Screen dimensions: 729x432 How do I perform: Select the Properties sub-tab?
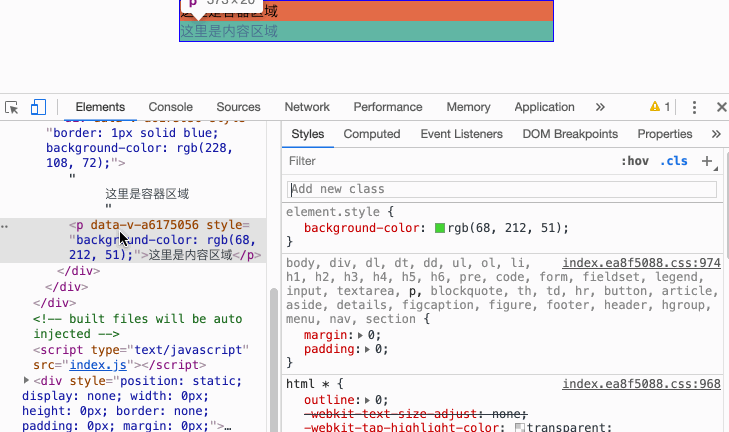665,134
